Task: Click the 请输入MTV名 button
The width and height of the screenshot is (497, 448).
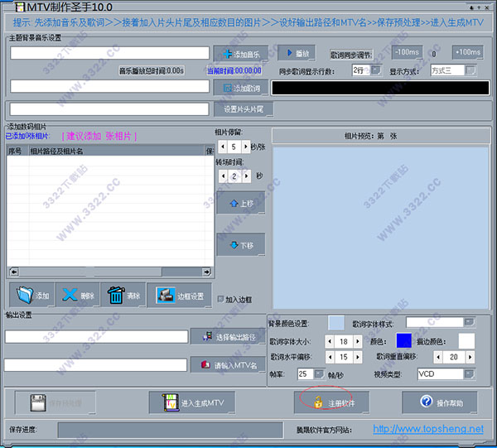Action: [x=229, y=365]
